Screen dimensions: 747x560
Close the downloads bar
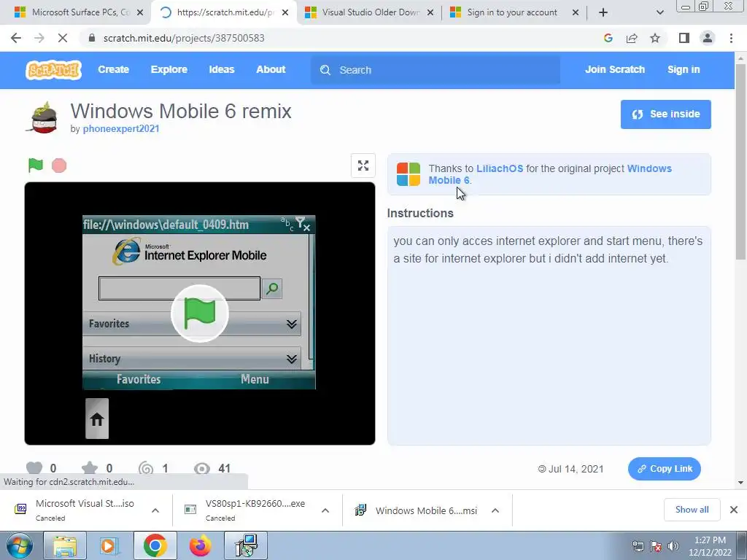point(734,510)
